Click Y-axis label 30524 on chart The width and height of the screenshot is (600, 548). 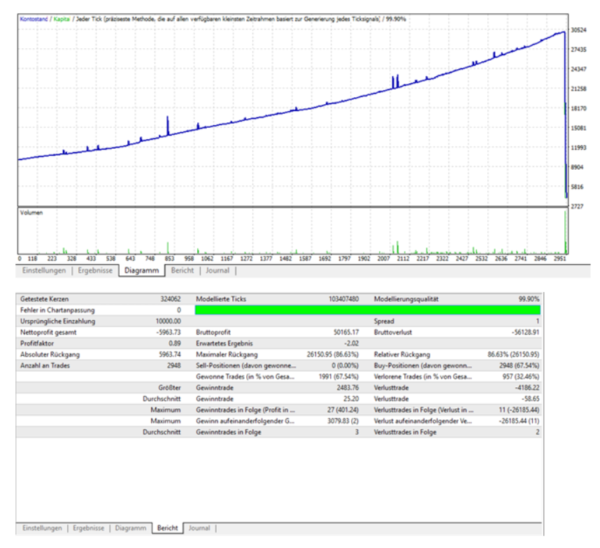click(x=579, y=30)
